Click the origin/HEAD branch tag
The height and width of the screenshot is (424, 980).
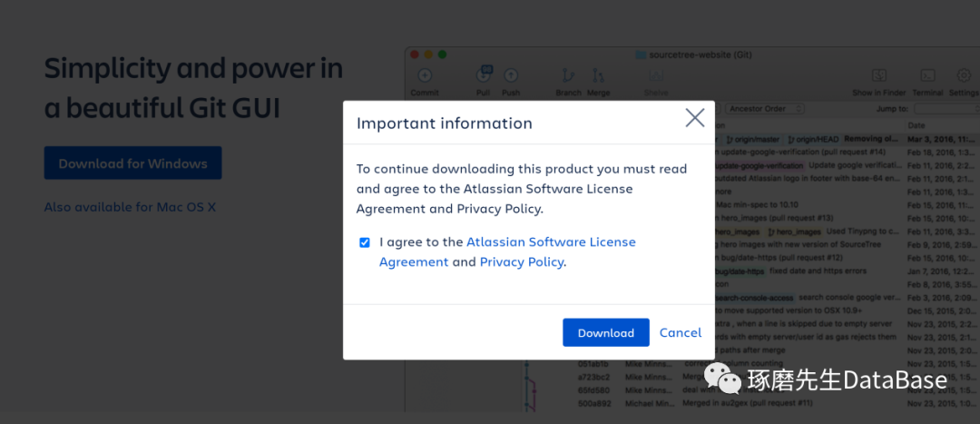coord(812,138)
